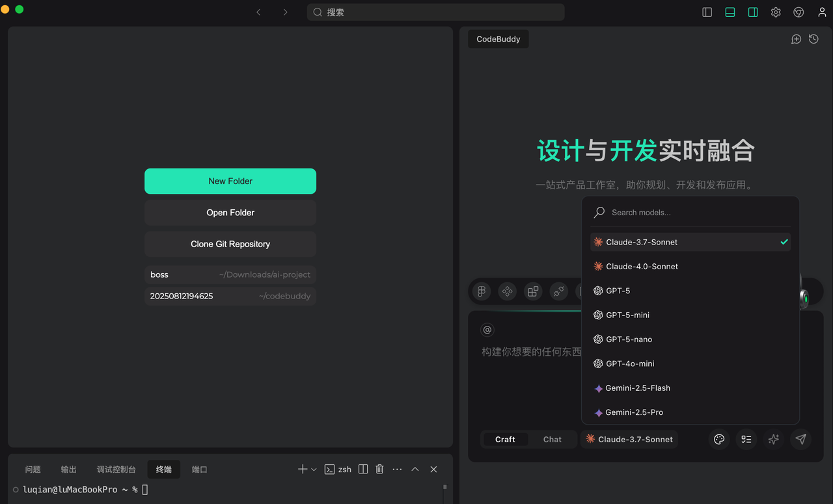The image size is (833, 504).
Task: Click the @ mention icon in chat input
Action: tap(487, 330)
